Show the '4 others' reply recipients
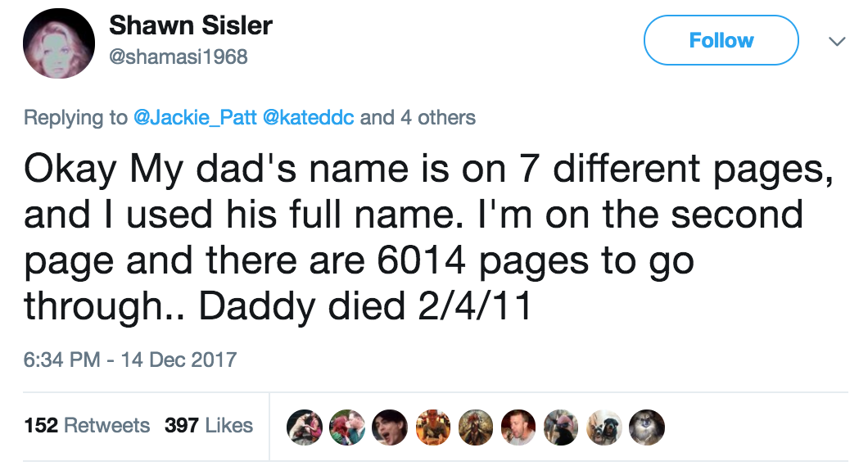The image size is (868, 475). pos(437,118)
